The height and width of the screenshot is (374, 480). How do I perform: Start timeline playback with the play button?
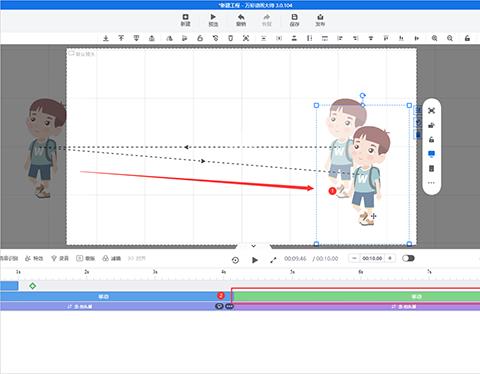point(255,260)
